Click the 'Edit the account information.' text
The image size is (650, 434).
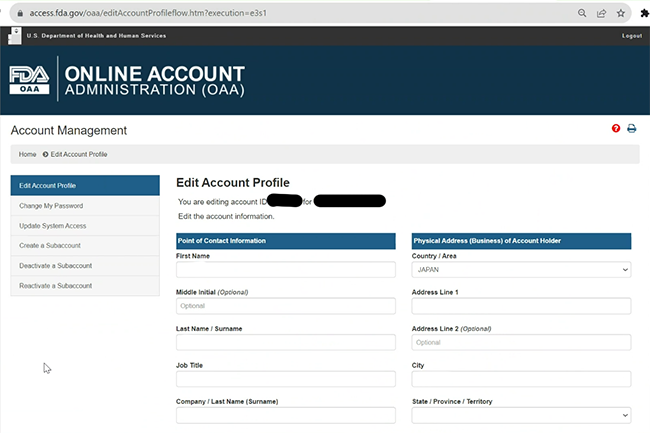click(226, 216)
